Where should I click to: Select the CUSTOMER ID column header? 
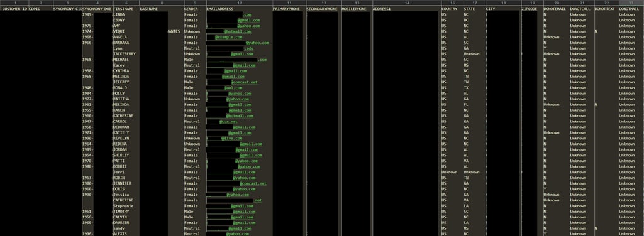(x=15, y=9)
